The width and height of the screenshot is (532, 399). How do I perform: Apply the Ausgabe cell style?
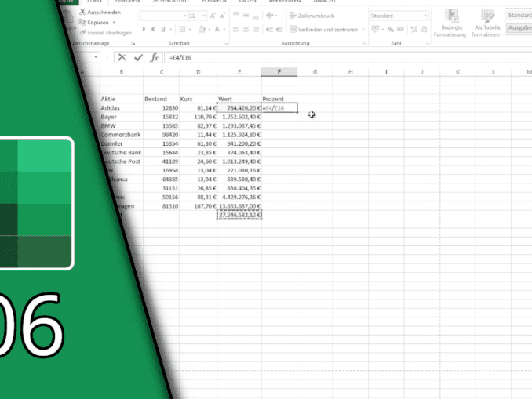tap(519, 27)
